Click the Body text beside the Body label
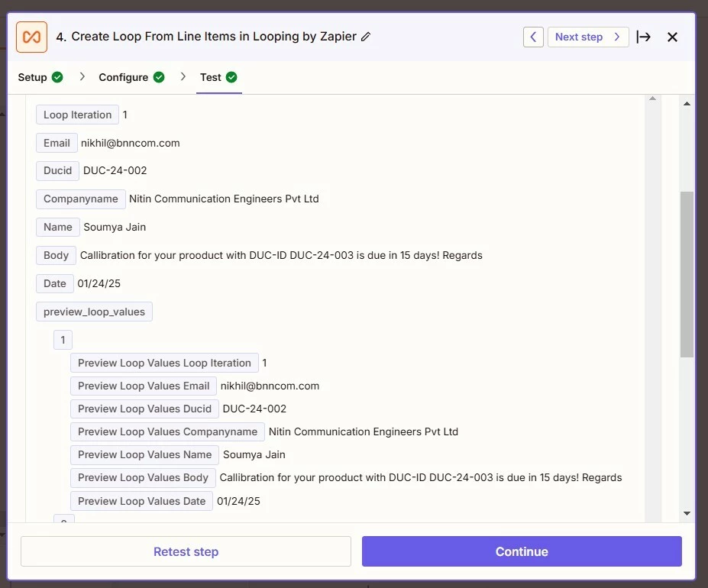 pos(281,256)
